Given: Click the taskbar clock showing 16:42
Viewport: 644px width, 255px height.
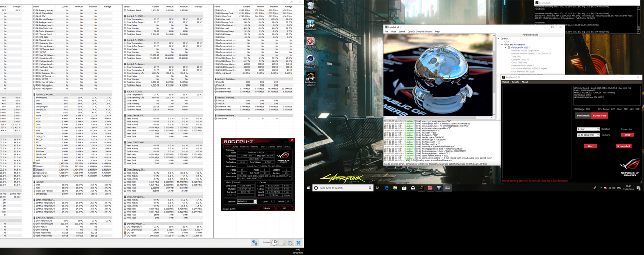Looking at the screenshot, I should pyautogui.click(x=628, y=188).
